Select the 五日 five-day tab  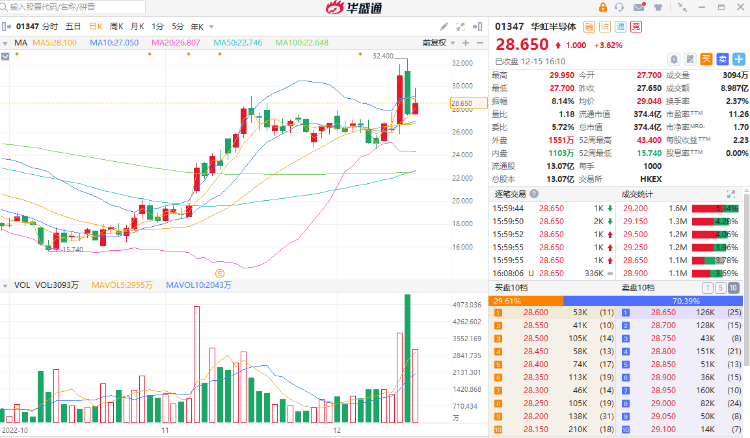point(73,27)
